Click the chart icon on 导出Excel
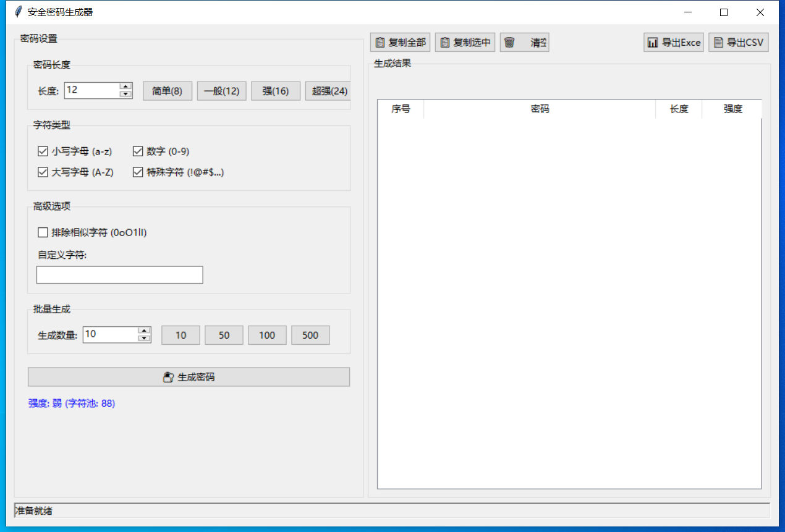This screenshot has width=785, height=532. (653, 43)
